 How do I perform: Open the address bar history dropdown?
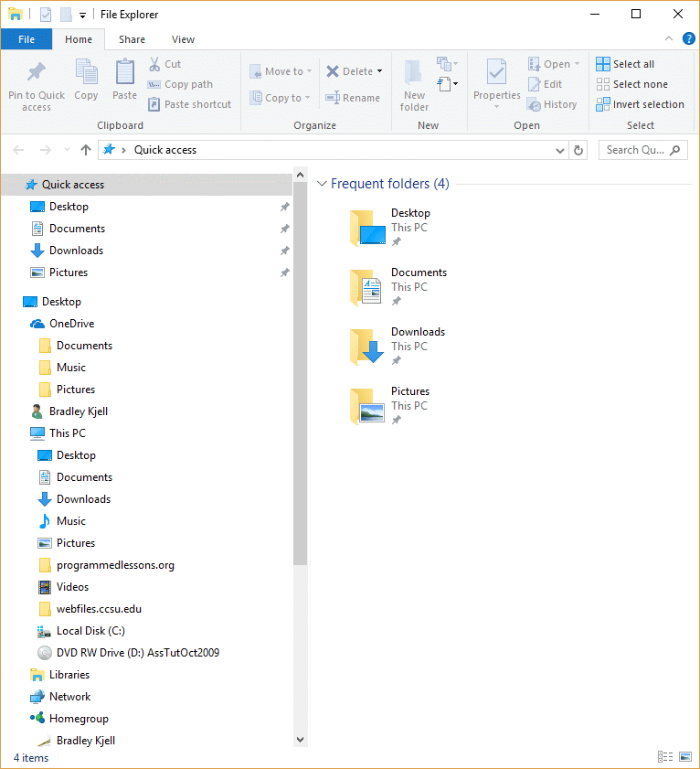560,150
